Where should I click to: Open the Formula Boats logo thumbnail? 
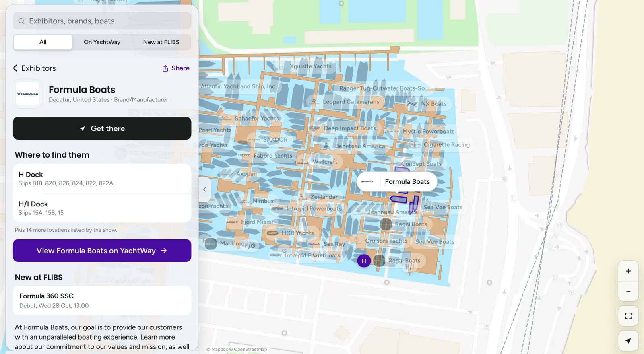point(27,94)
